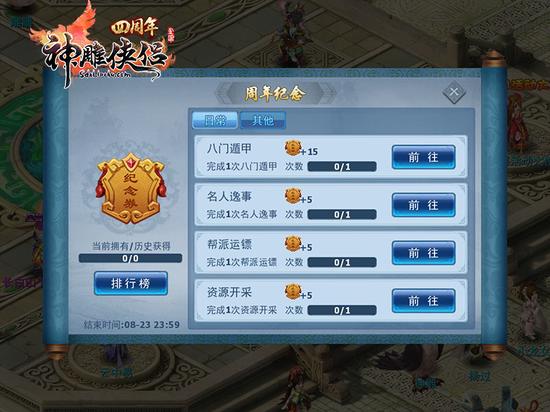Screen dimensions: 550x412
Task: Click the coin icon beside 资源开采 reward
Action: click(x=293, y=291)
